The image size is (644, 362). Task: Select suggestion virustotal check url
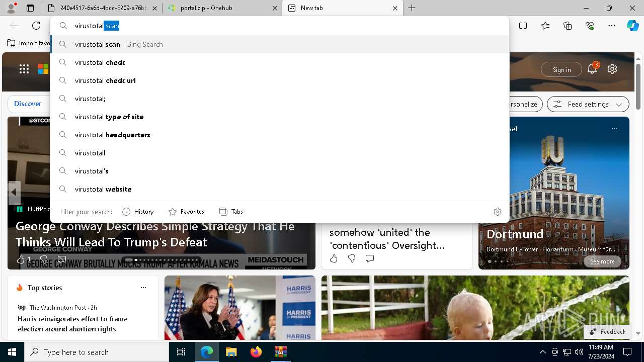tap(280, 80)
